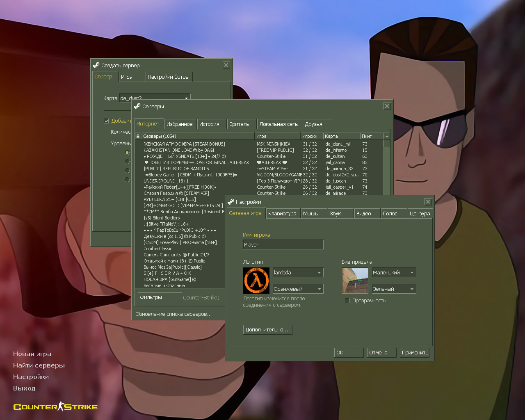Image resolution: width=525 pixels, height=420 pixels.
Task: Click the Steam icon beside the Создать сервер title
Action: [x=96, y=65]
